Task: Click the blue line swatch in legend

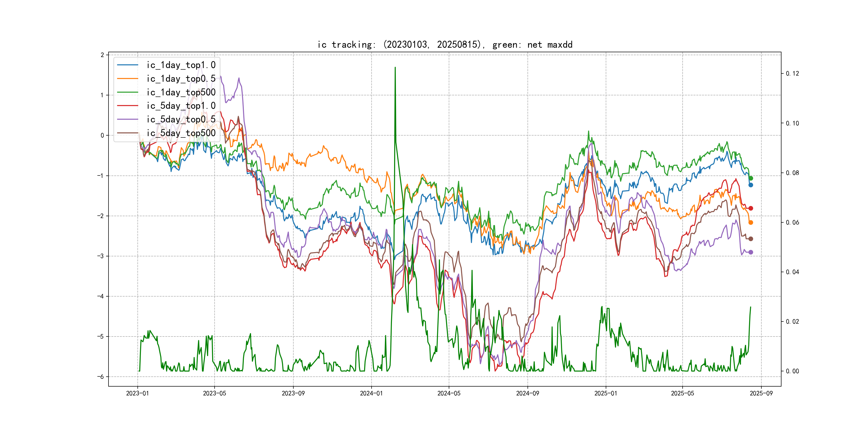Action: [128, 65]
